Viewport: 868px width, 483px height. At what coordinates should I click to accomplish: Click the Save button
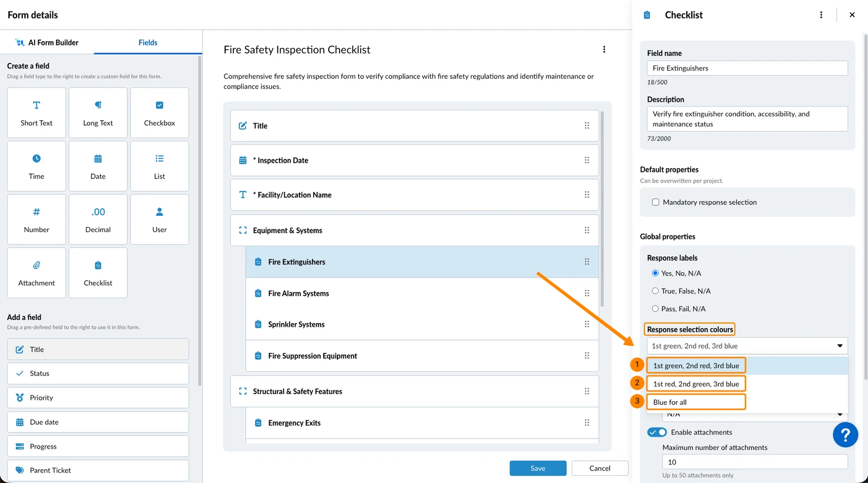click(538, 468)
